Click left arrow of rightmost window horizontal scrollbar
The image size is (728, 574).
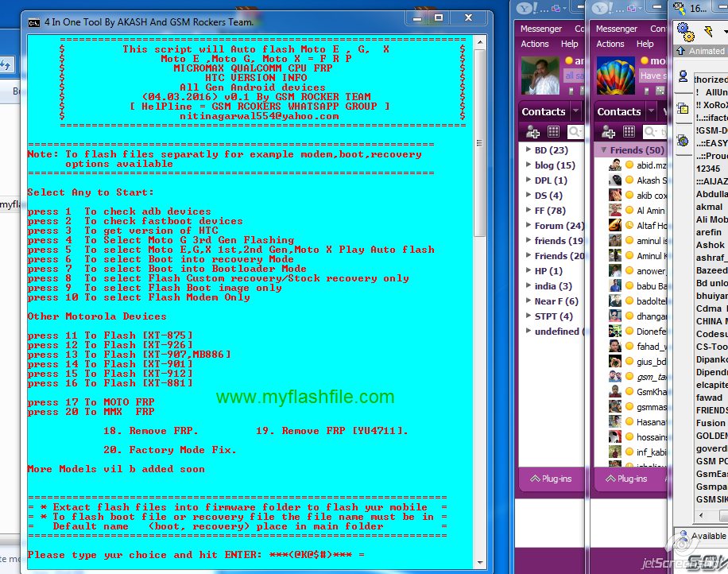(x=701, y=514)
